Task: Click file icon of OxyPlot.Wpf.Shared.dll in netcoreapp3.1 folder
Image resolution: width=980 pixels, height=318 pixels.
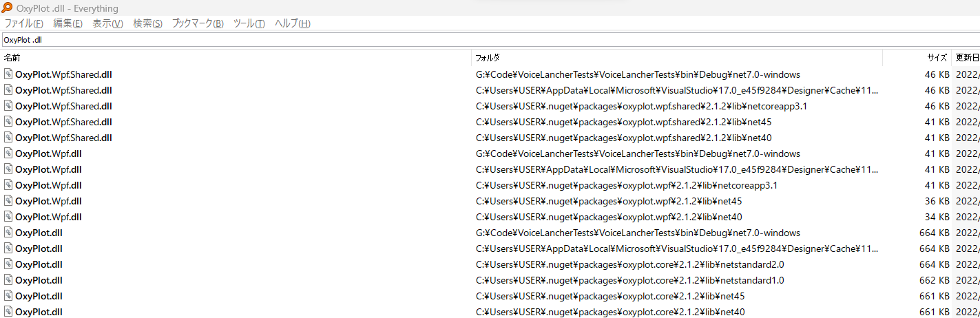Action: (x=8, y=106)
